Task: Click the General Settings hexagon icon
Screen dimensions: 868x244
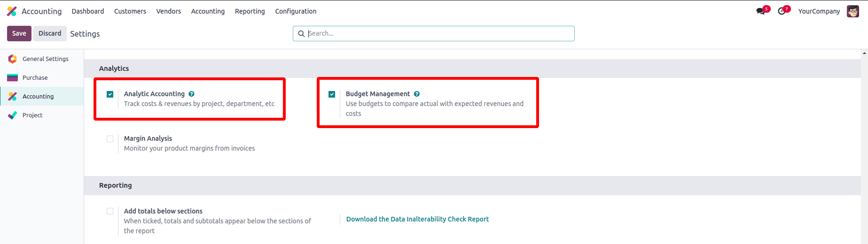Action: [13, 59]
